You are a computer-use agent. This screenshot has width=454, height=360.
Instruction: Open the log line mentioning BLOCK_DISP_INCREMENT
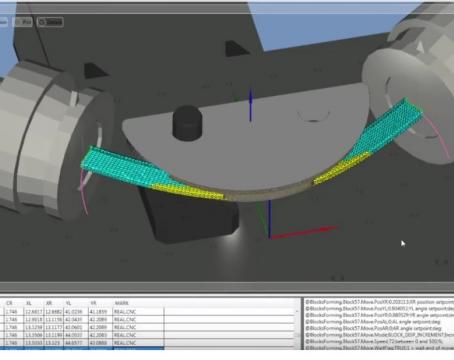[379, 335]
